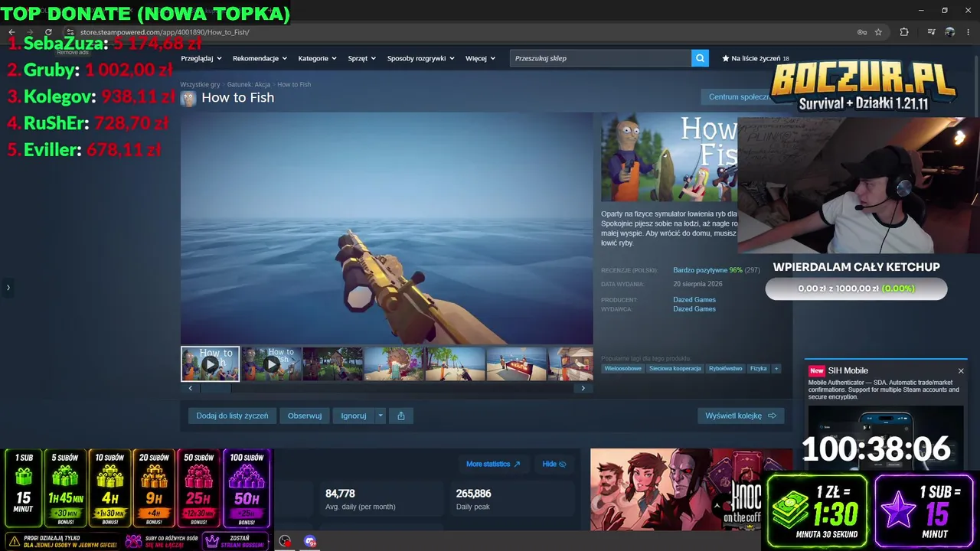
Task: Click the share icon next to Ignoruj
Action: [400, 416]
